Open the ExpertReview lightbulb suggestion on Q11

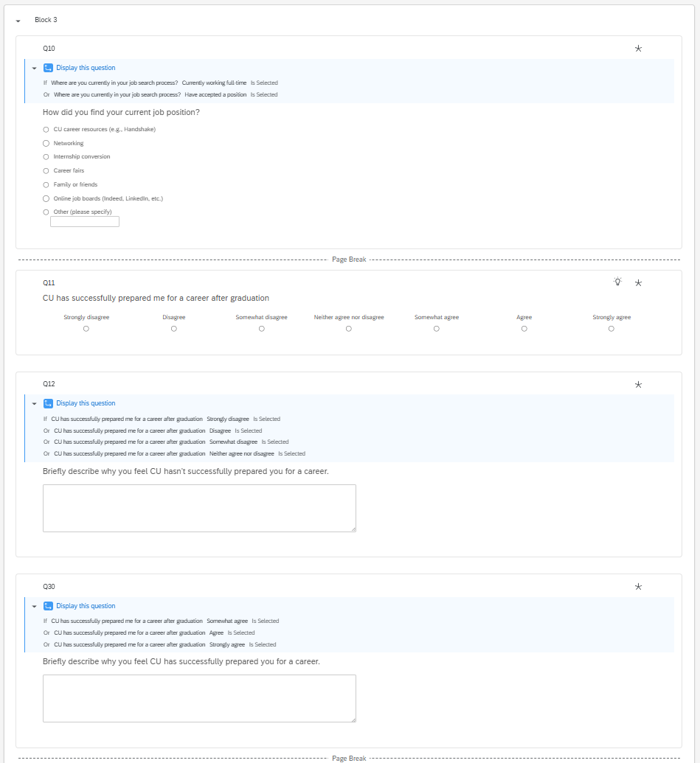pos(618,282)
